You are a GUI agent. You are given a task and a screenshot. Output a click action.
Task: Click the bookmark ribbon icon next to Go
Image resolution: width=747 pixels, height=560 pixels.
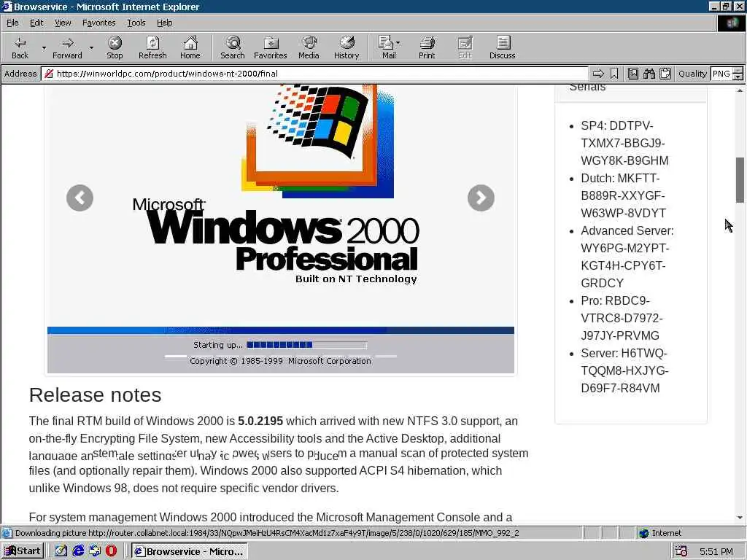[614, 74]
